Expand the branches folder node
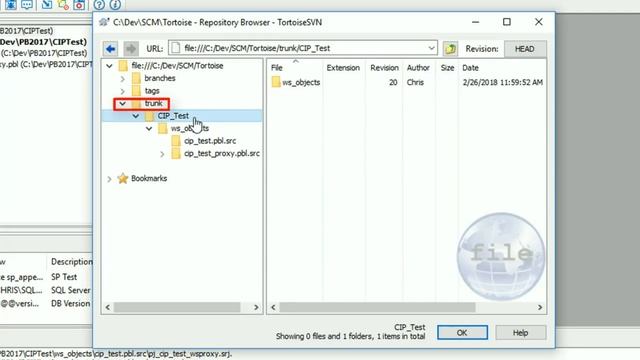The height and width of the screenshot is (360, 640). pyautogui.click(x=122, y=78)
